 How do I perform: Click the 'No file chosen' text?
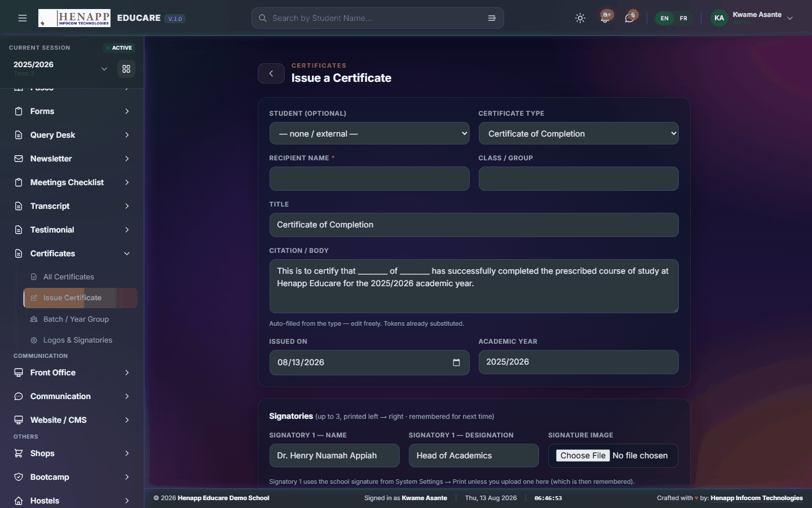click(640, 456)
